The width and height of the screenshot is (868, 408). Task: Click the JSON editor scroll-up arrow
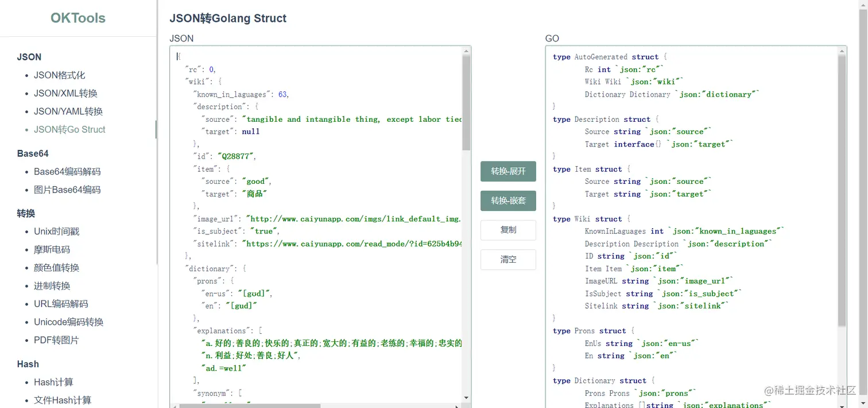[x=466, y=51]
